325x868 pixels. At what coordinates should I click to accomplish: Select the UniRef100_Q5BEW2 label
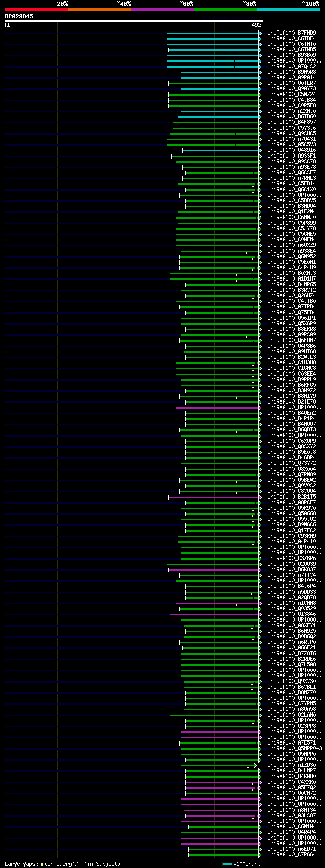pyautogui.click(x=291, y=480)
